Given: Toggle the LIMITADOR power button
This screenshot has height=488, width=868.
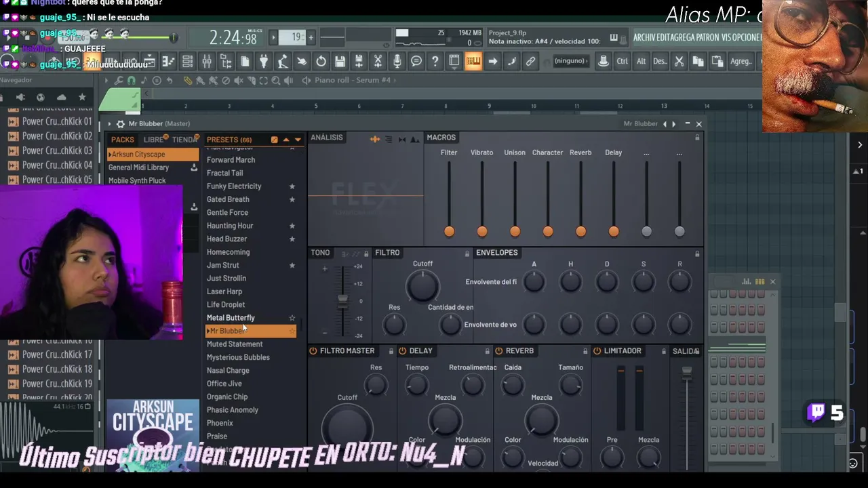Looking at the screenshot, I should click(x=597, y=351).
